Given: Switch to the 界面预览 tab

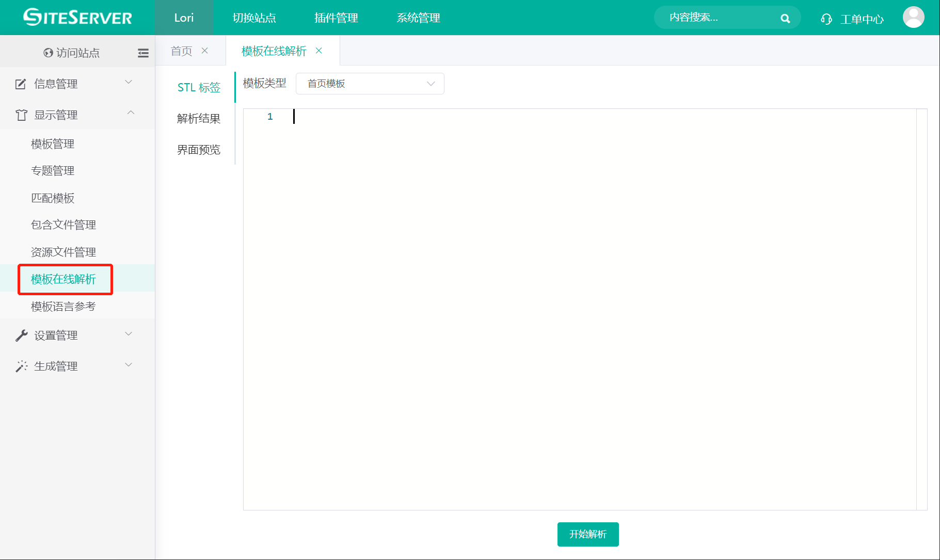Looking at the screenshot, I should tap(198, 150).
